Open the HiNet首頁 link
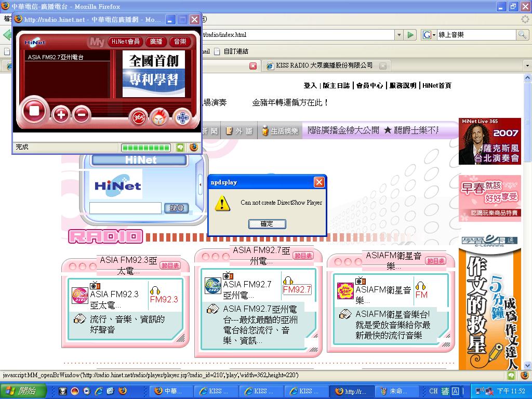The width and height of the screenshot is (532, 399). pos(436,86)
